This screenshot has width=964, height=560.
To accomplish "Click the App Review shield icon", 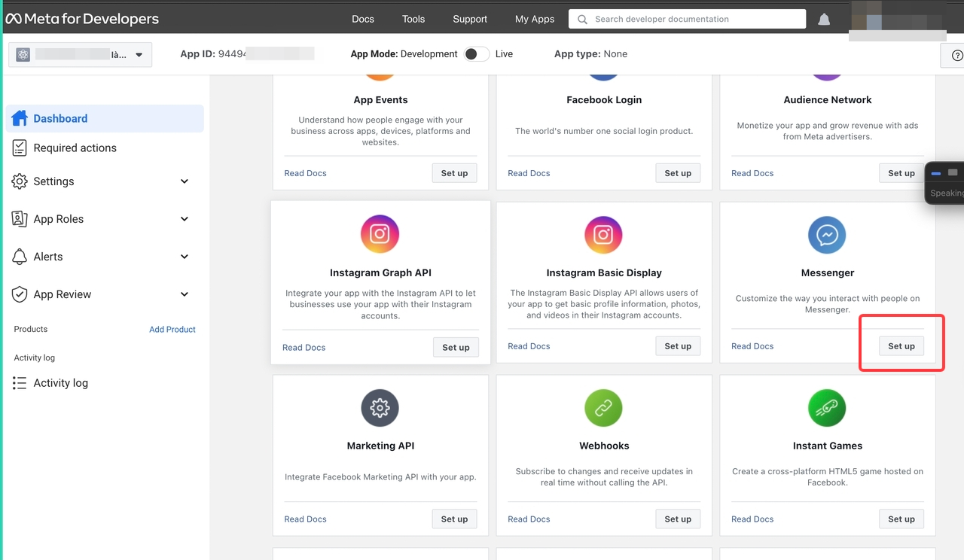I will tap(20, 294).
